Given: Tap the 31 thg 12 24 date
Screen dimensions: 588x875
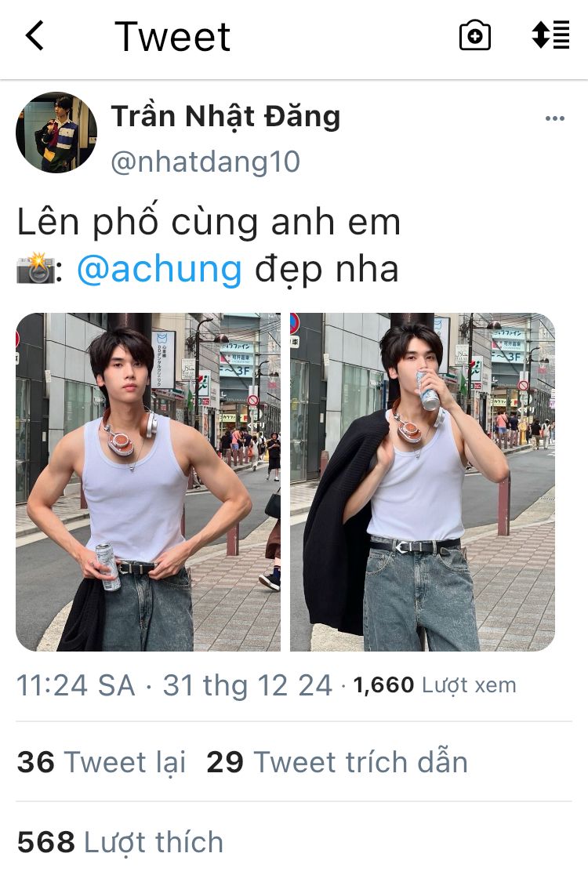Looking at the screenshot, I should pyautogui.click(x=248, y=685).
